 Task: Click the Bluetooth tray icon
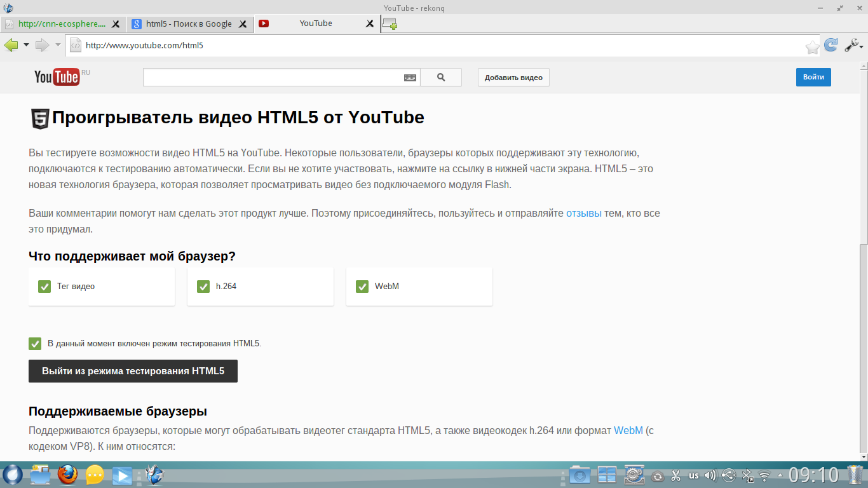click(748, 475)
